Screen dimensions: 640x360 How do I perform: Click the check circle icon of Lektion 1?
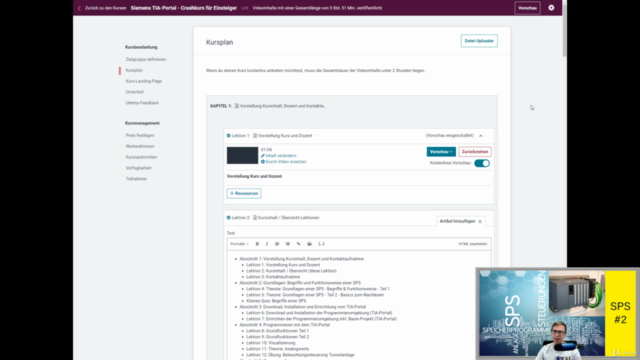(x=229, y=136)
